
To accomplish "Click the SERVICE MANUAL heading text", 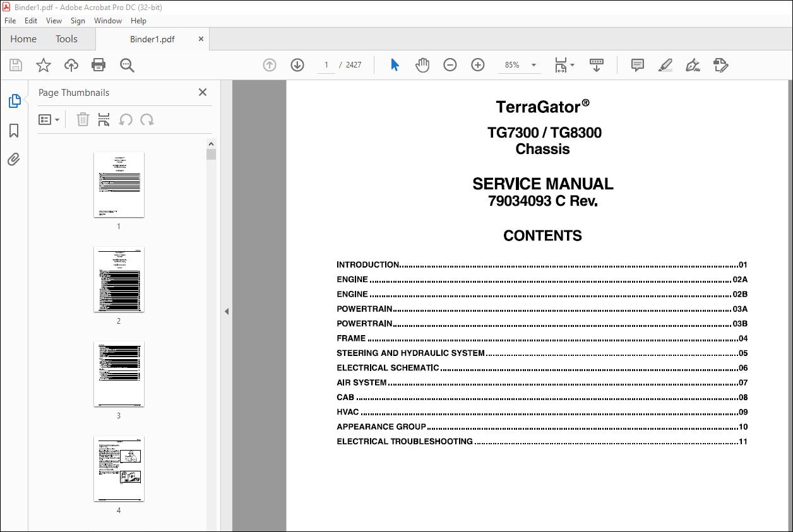I will (543, 184).
